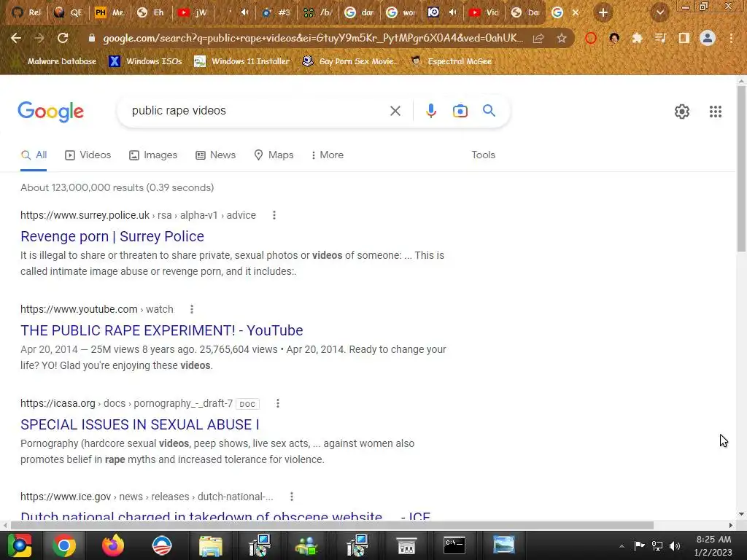Toggle the Chrome side panel icon

[684, 38]
